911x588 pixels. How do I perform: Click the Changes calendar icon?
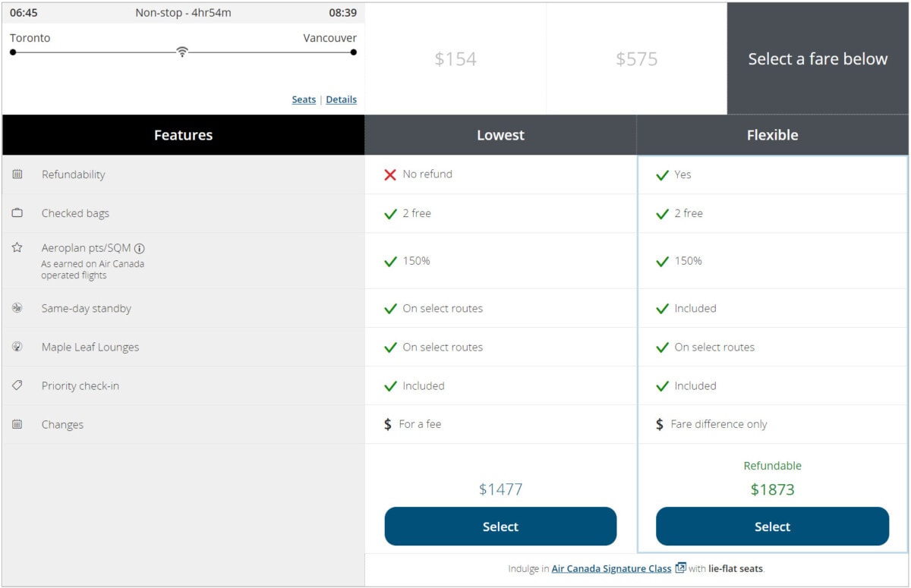point(17,424)
